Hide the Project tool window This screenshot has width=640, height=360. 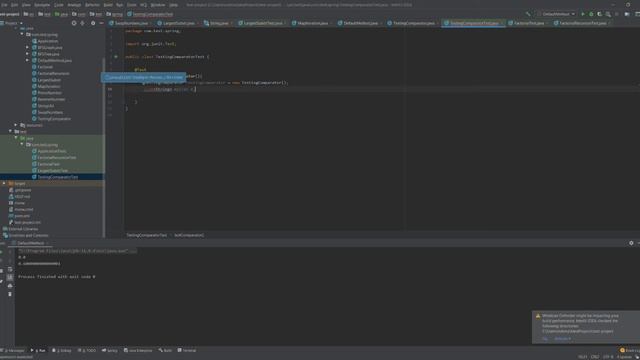pos(101,23)
